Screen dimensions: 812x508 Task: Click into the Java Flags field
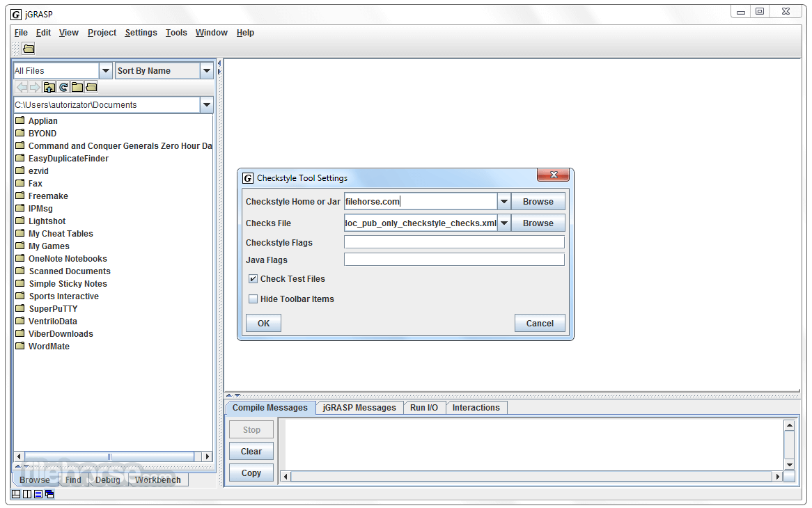click(454, 260)
